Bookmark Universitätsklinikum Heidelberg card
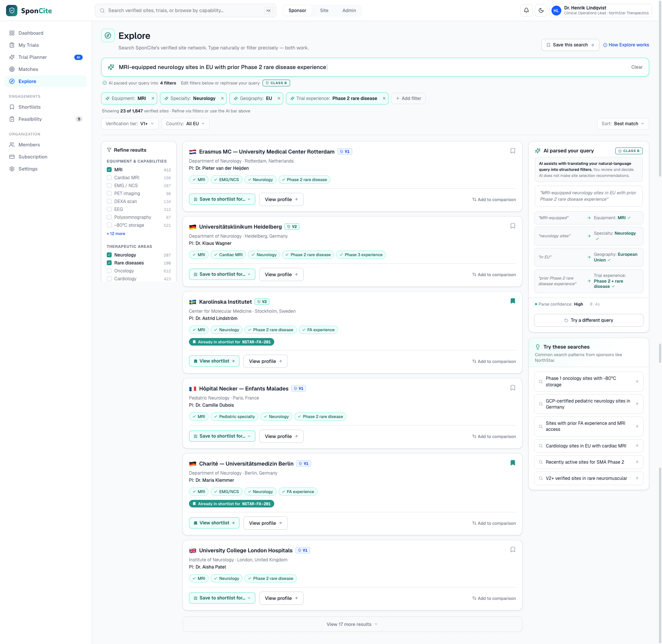Viewport: 662px width, 644px height. coord(513,226)
